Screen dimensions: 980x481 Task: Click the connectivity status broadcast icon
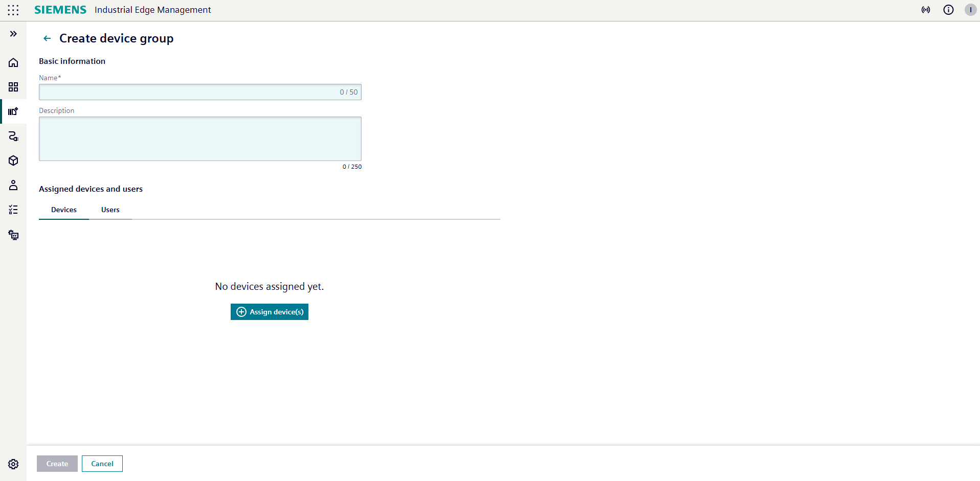pos(926,10)
